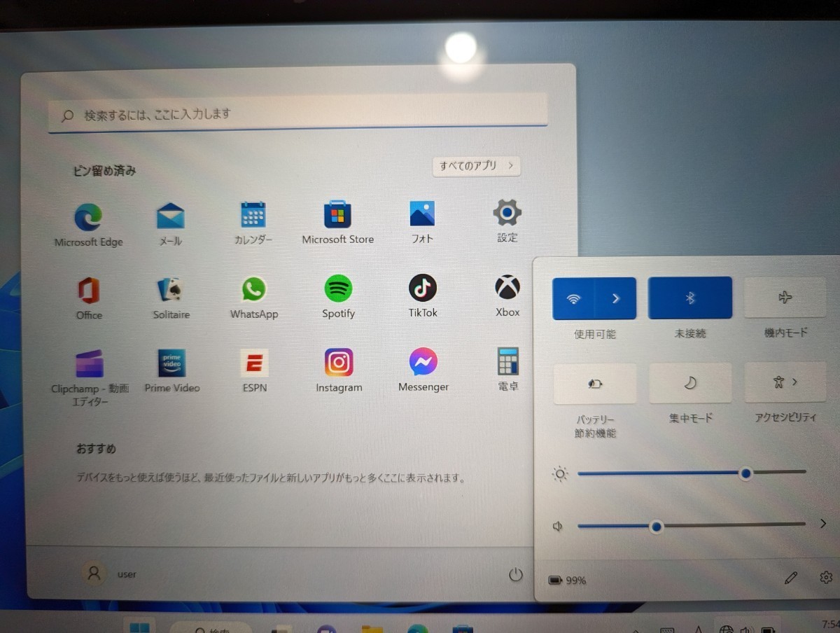
Task: Open the メール (Mail) app
Action: [x=170, y=224]
